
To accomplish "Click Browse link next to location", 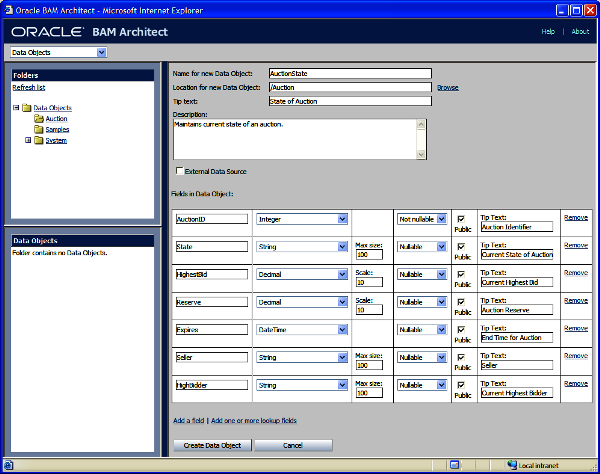I will 448,88.
